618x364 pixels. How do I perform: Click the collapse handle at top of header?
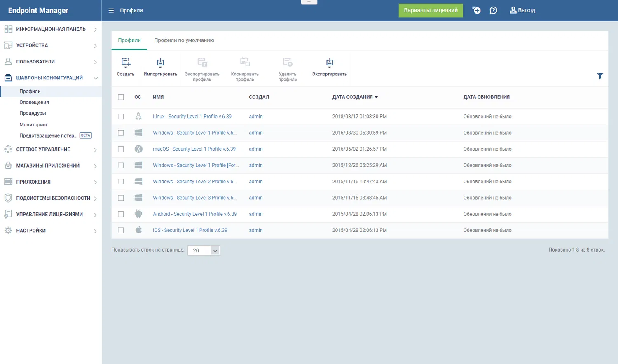click(309, 2)
